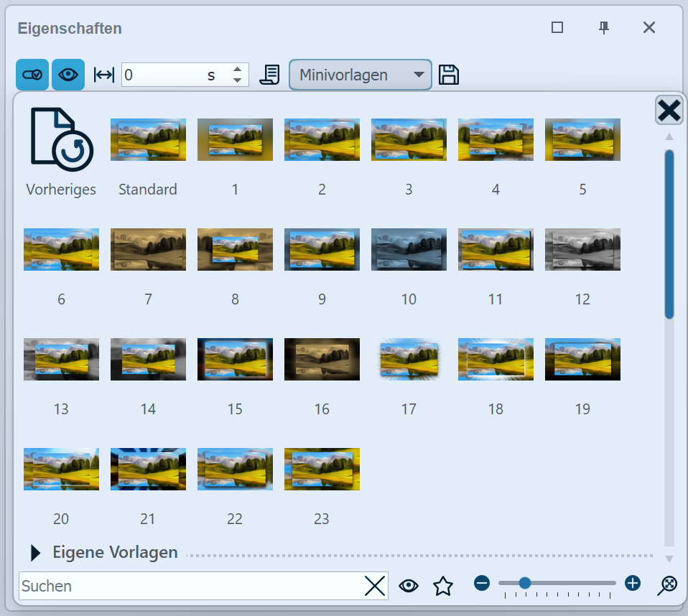Click the script scroll icon in toolbar
688x616 pixels.
[270, 75]
